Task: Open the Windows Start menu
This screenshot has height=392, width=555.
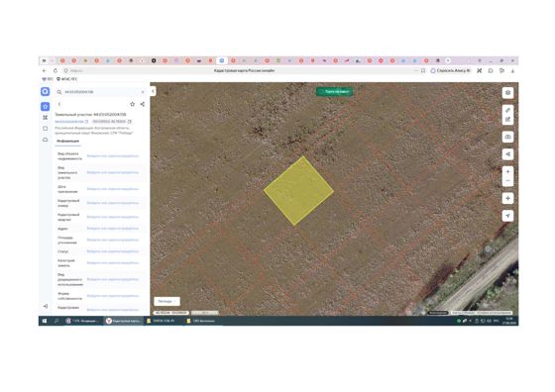Action: point(45,321)
